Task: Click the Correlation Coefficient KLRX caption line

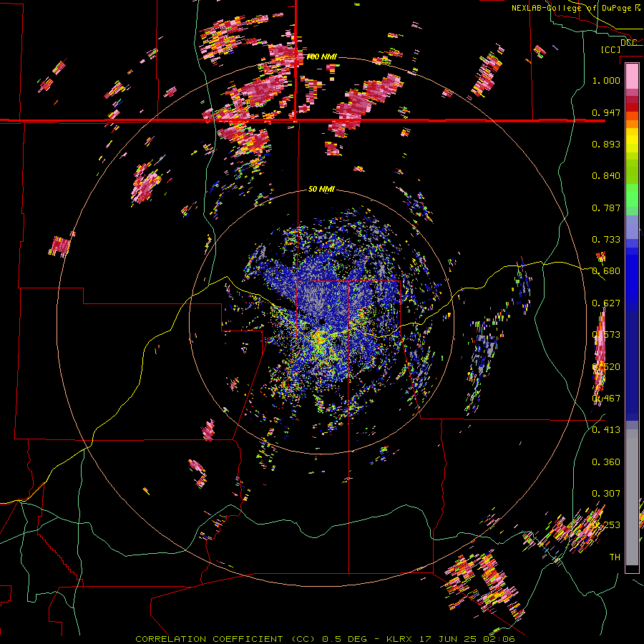Action: coord(325,639)
